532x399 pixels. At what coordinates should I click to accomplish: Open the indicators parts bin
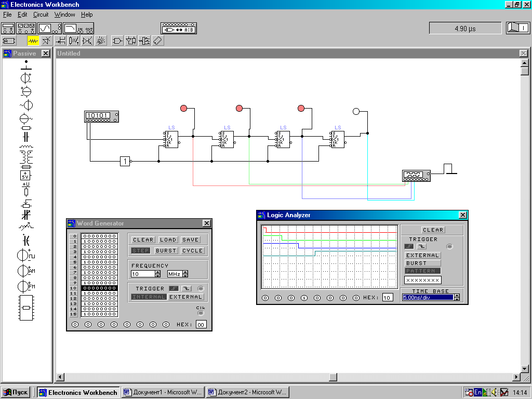tap(101, 41)
